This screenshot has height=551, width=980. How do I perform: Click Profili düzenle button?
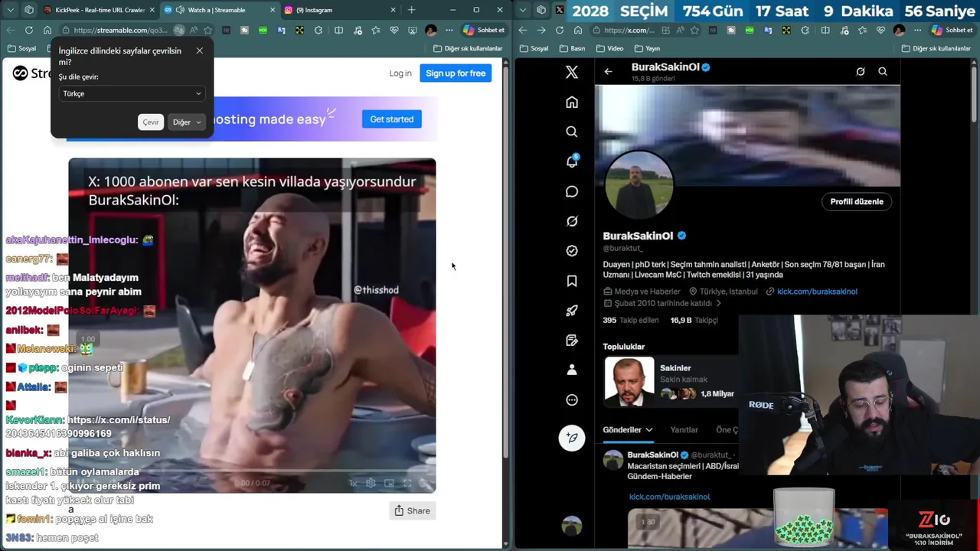tap(857, 202)
